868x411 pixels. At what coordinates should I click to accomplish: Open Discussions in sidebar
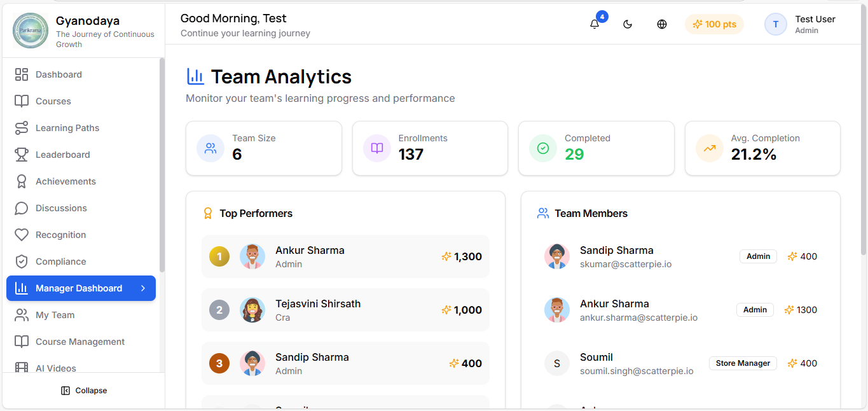[x=81, y=208]
